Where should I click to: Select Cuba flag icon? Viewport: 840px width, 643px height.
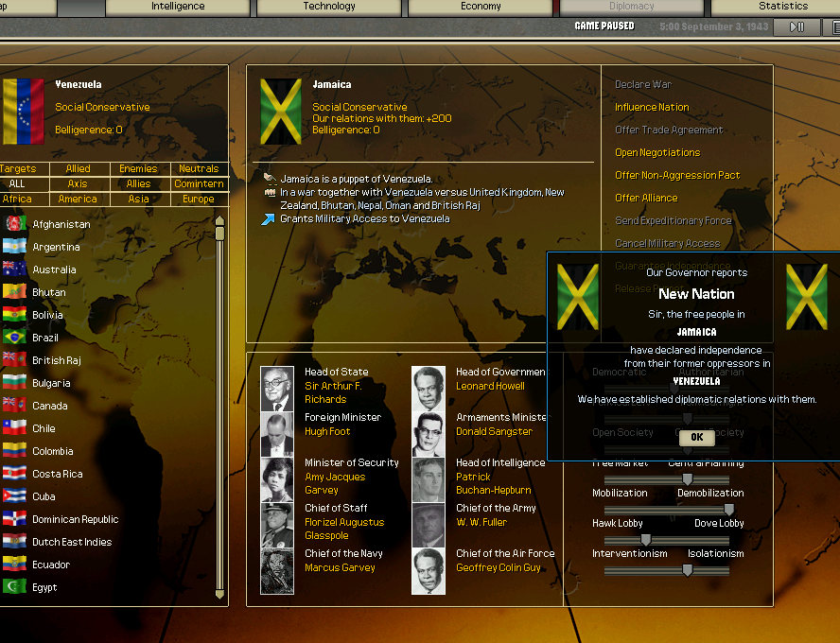[14, 495]
